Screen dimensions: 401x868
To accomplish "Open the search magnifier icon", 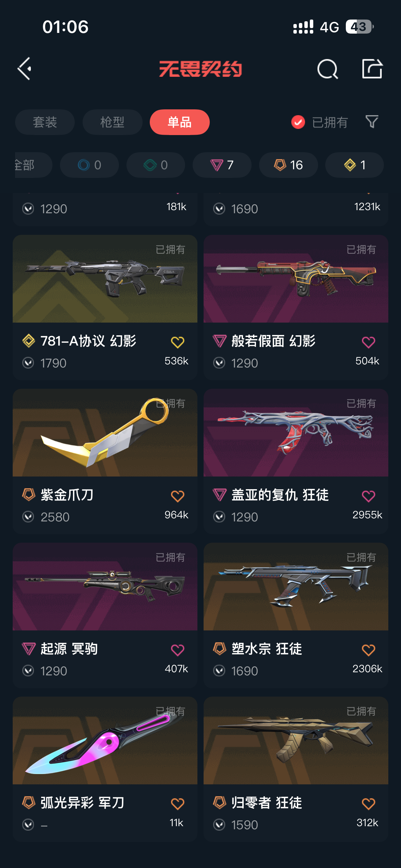I will (327, 69).
